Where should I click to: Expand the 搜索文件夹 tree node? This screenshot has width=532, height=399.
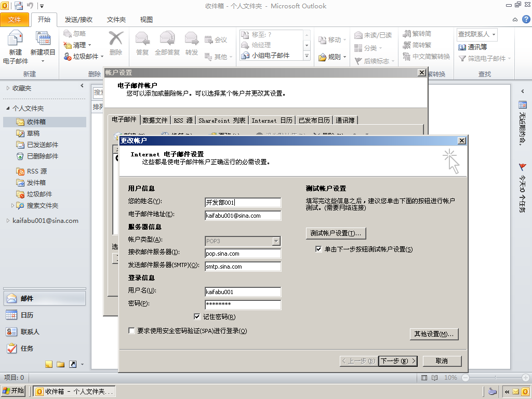pos(12,205)
